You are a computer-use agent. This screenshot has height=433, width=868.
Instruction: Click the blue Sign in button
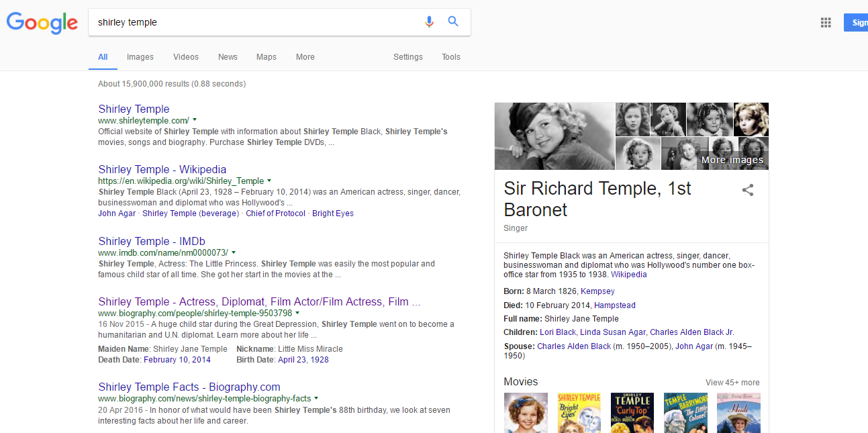point(856,22)
